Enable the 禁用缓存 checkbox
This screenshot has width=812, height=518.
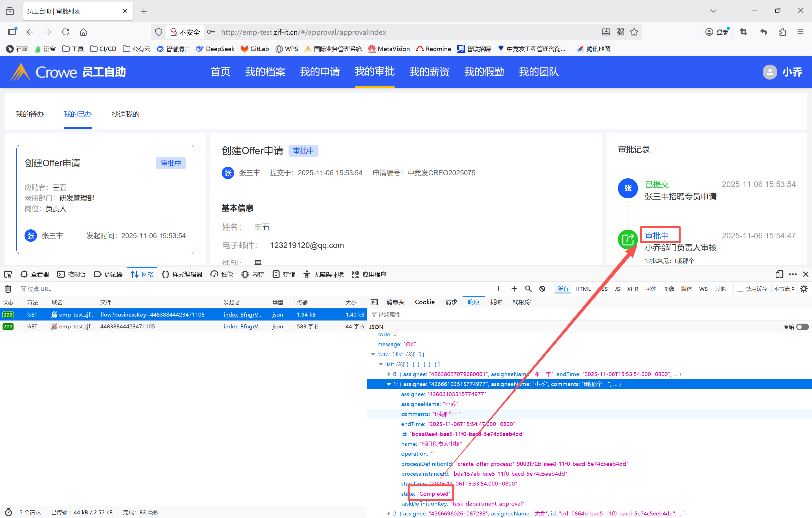[x=740, y=288]
